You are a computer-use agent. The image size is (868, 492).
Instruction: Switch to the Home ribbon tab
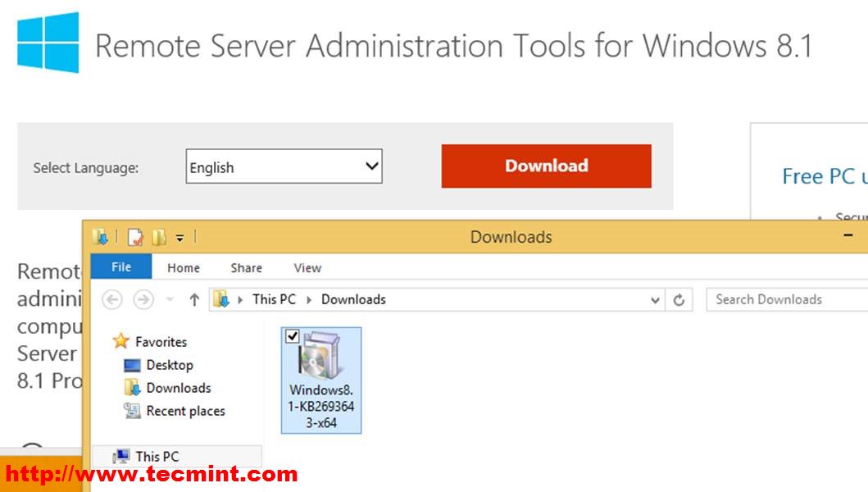184,267
